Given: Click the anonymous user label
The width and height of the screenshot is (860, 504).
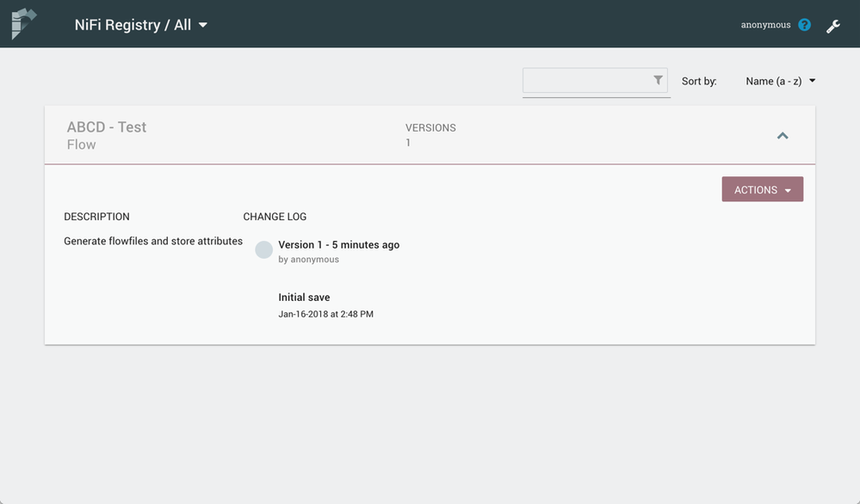Looking at the screenshot, I should 765,25.
